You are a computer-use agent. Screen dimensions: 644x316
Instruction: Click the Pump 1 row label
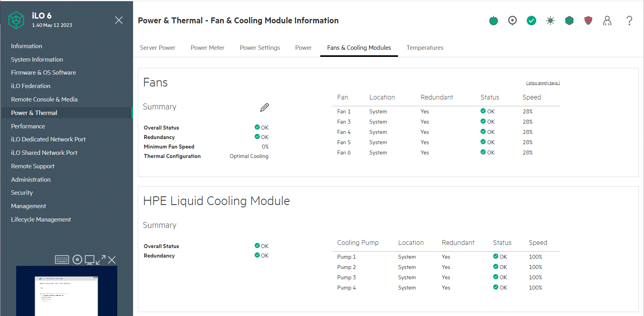coord(346,257)
